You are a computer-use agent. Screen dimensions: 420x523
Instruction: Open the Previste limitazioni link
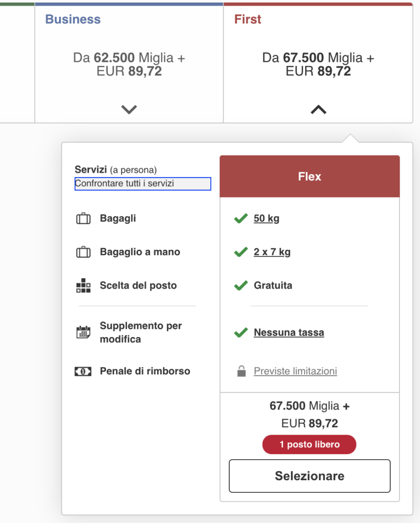295,371
